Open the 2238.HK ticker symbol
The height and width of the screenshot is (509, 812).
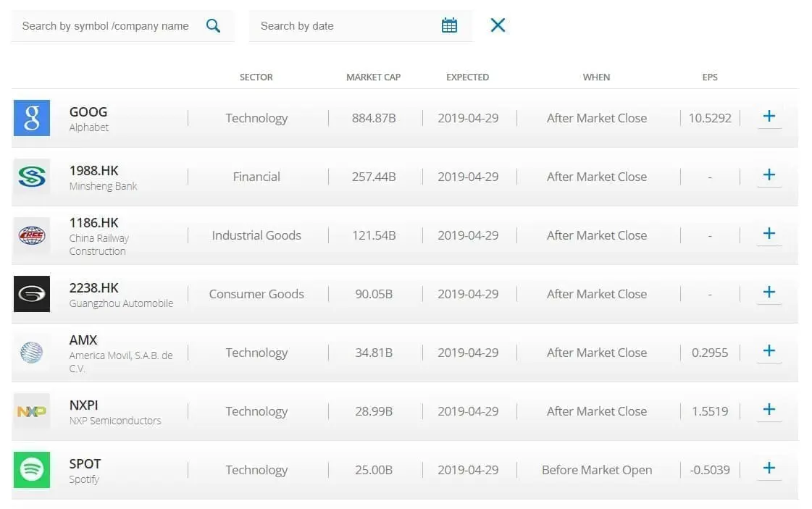click(93, 288)
